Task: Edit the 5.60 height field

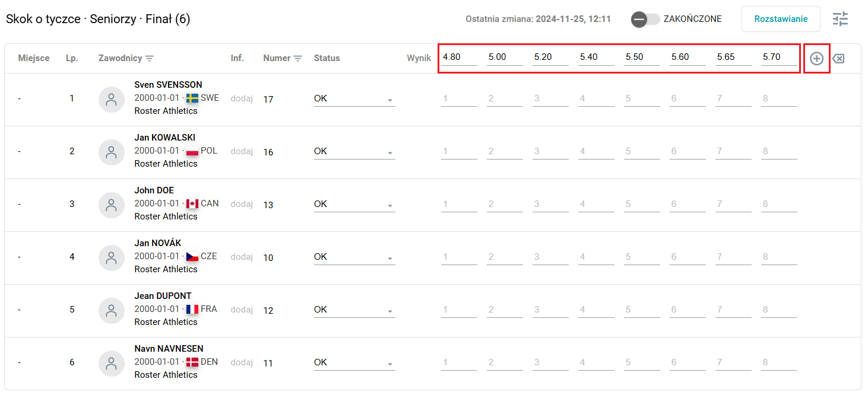Action: pos(688,58)
